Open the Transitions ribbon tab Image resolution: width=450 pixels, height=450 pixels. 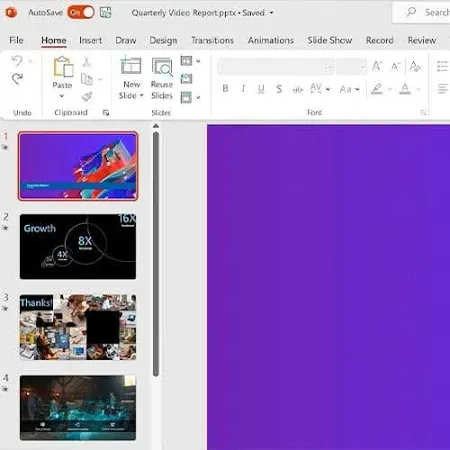point(212,40)
